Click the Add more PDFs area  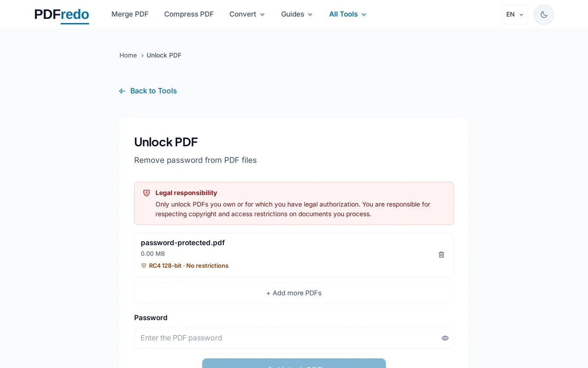(x=294, y=293)
